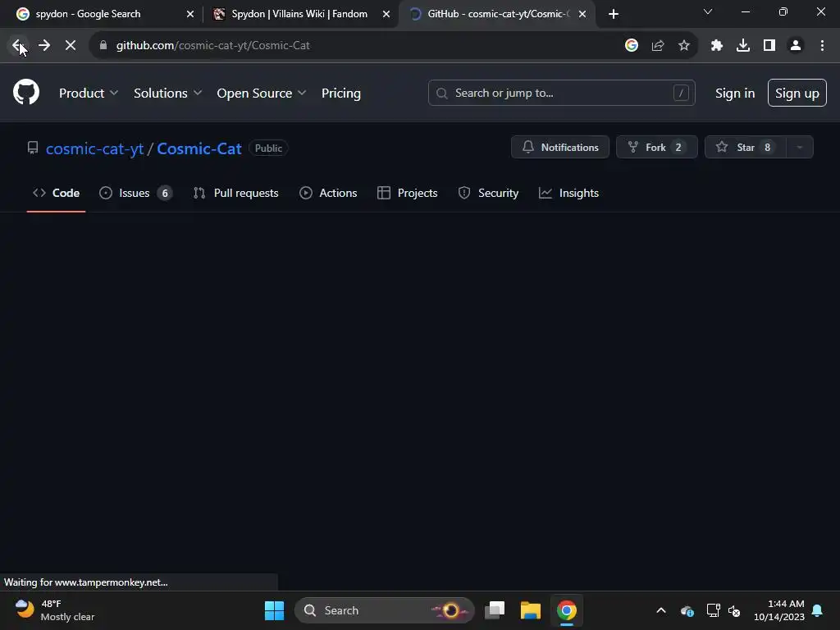The height and width of the screenshot is (630, 840).
Task: Click the GitHub Octocat logo
Action: point(25,92)
